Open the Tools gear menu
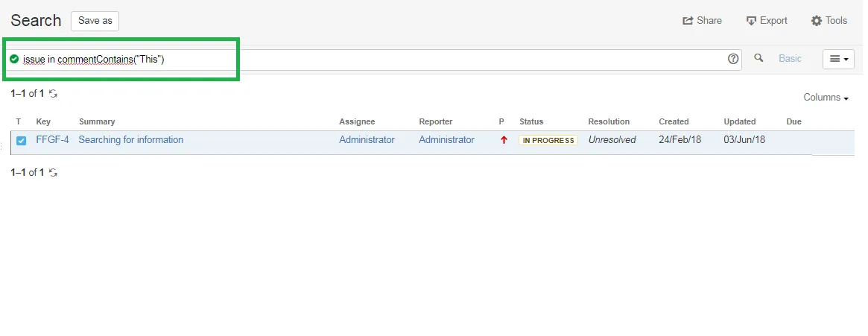Screen dimensions: 868x336 tap(829, 20)
